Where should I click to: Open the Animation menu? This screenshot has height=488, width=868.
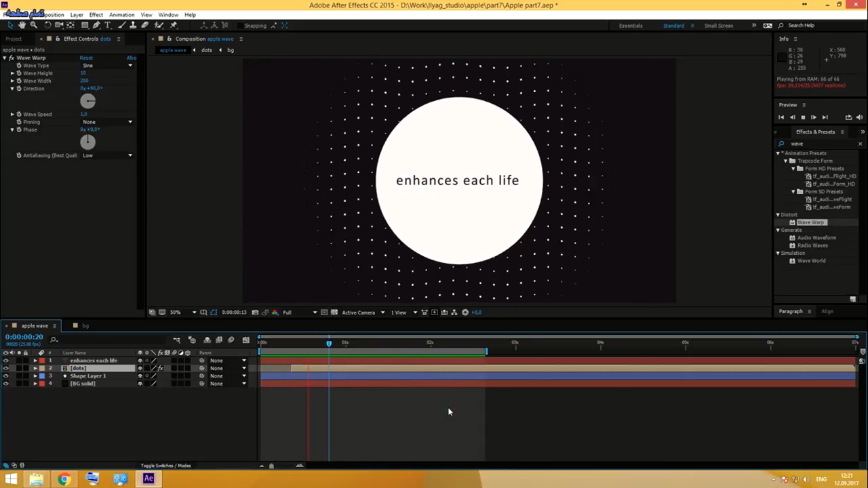[122, 15]
